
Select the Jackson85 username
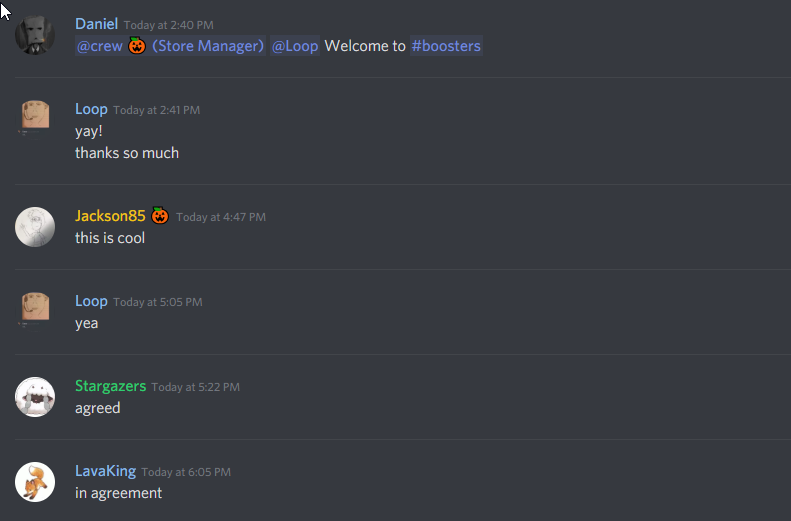click(x=110, y=216)
